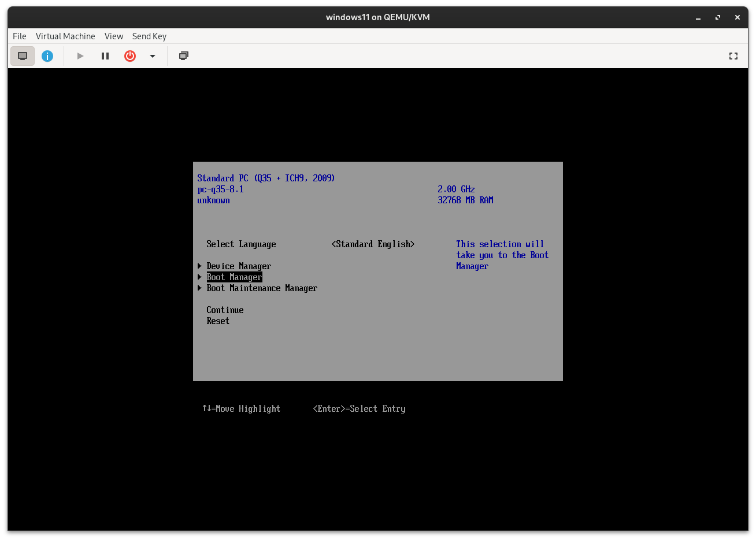The height and width of the screenshot is (540, 756).
Task: Open the File menu
Action: tap(20, 36)
